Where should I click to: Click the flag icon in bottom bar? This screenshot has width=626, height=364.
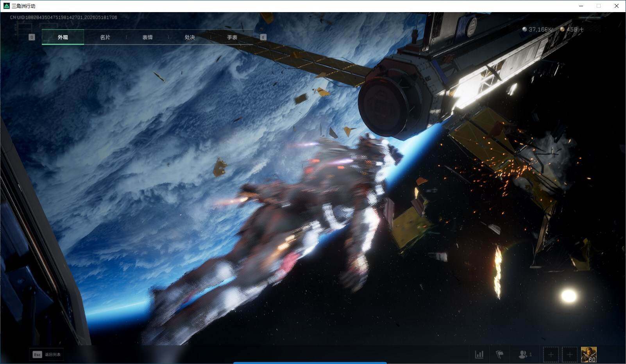[x=499, y=355]
